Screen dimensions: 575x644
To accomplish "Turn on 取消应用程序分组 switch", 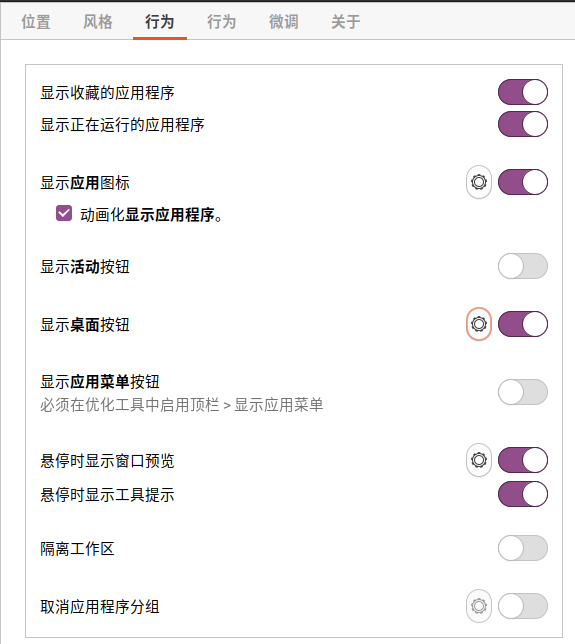I will click(523, 606).
